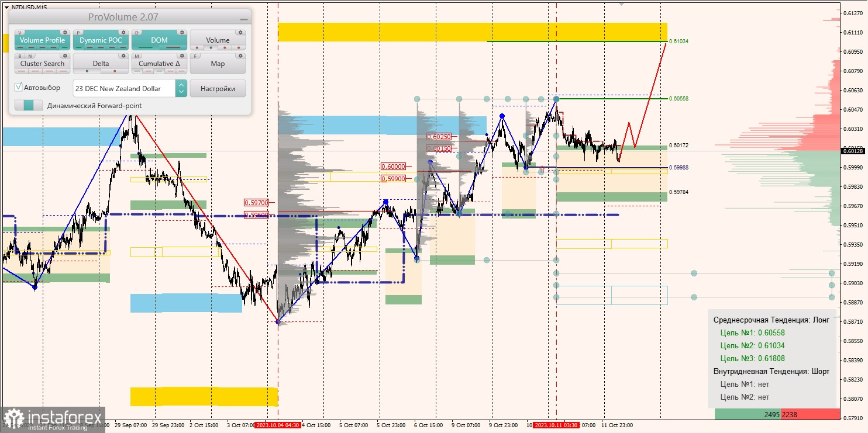Toggle the Dynamic POC indicator

coord(101,40)
